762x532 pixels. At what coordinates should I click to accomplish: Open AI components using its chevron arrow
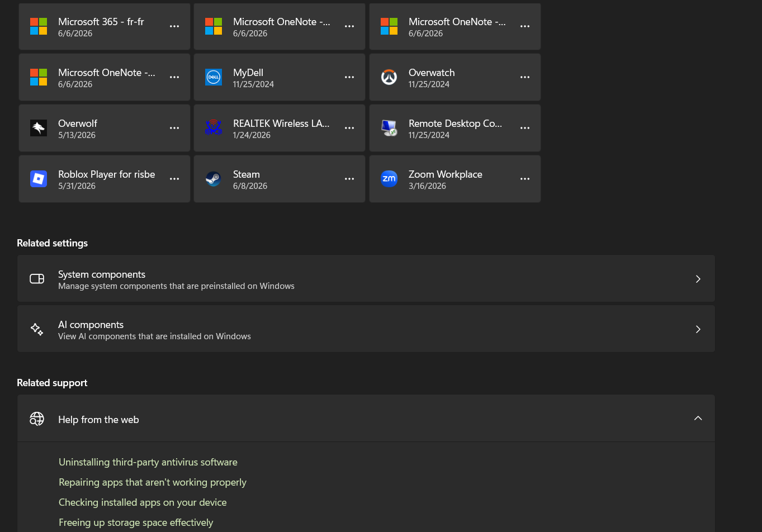pyautogui.click(x=698, y=329)
